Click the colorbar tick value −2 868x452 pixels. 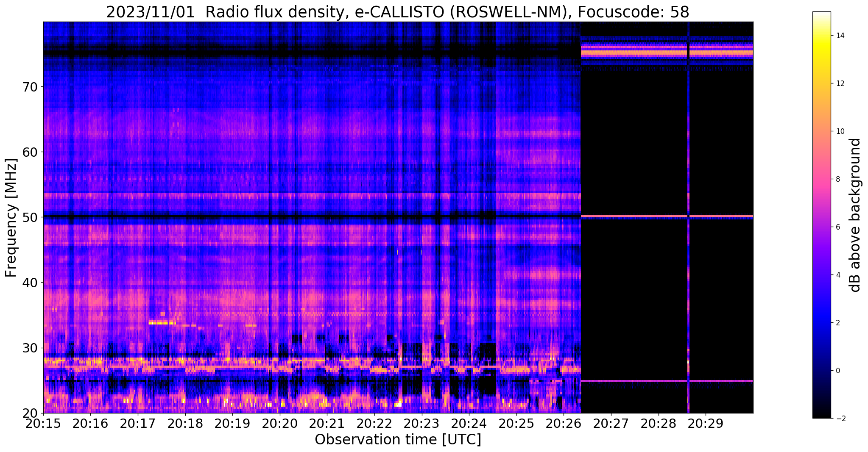click(840, 419)
